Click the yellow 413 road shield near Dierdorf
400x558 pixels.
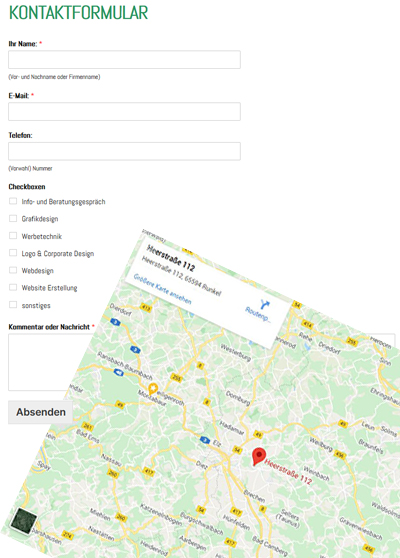[146, 308]
